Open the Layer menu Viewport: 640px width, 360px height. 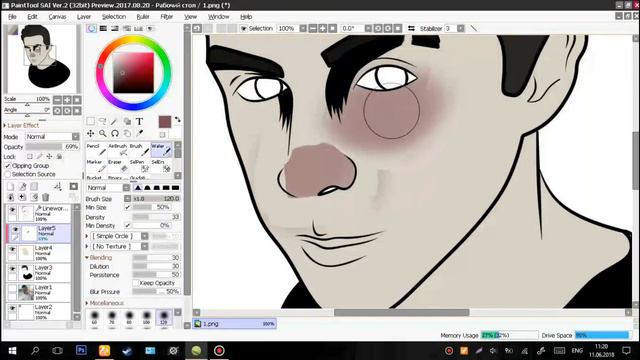pos(84,17)
